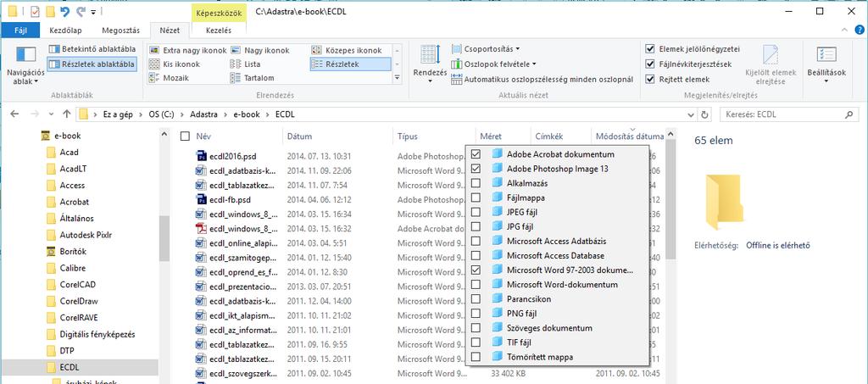
Task: Click the undo icon in title bar
Action: [x=64, y=11]
